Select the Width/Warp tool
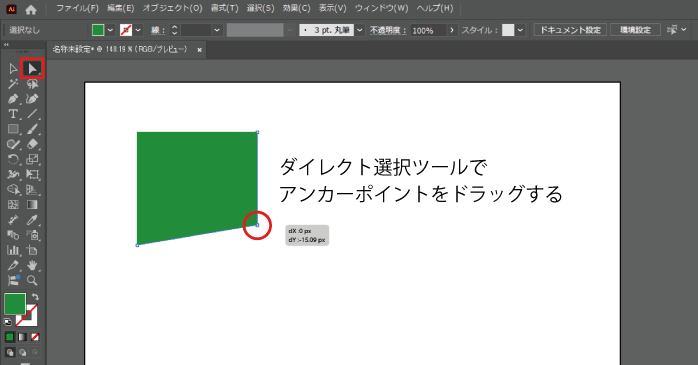This screenshot has height=365, width=698. click(x=13, y=174)
